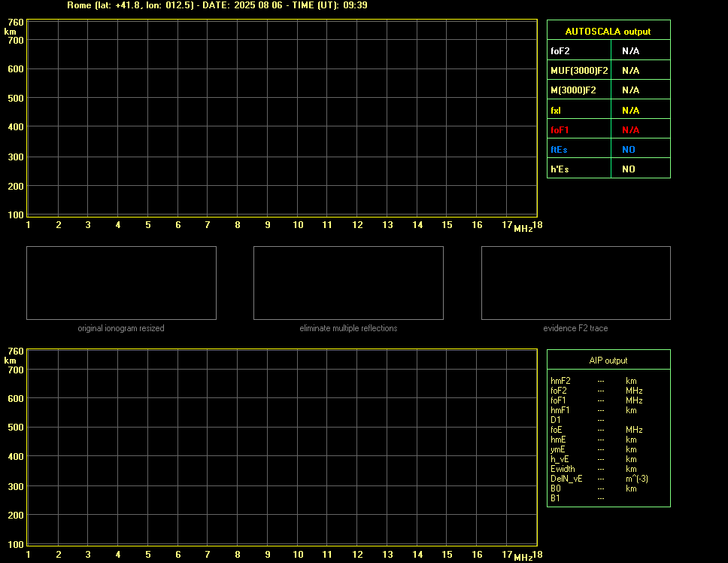Select the N/A value beside M(3000)F2

[630, 90]
